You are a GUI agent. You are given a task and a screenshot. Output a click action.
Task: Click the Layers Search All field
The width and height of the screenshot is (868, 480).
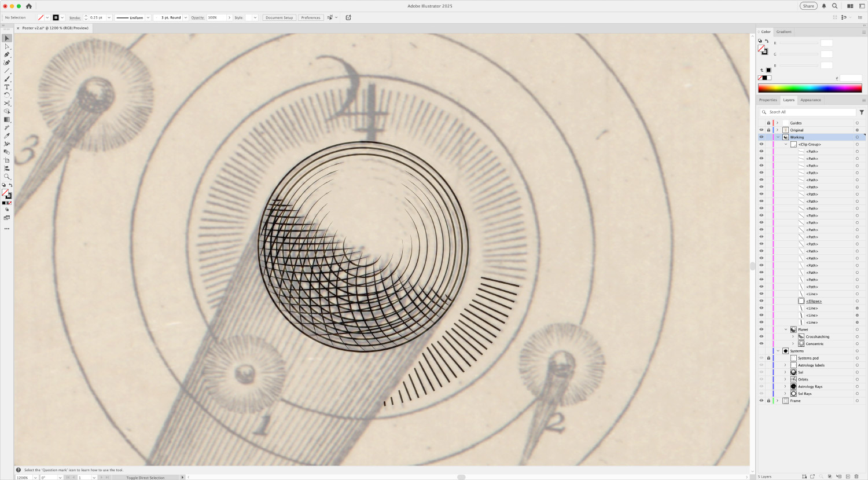point(808,112)
